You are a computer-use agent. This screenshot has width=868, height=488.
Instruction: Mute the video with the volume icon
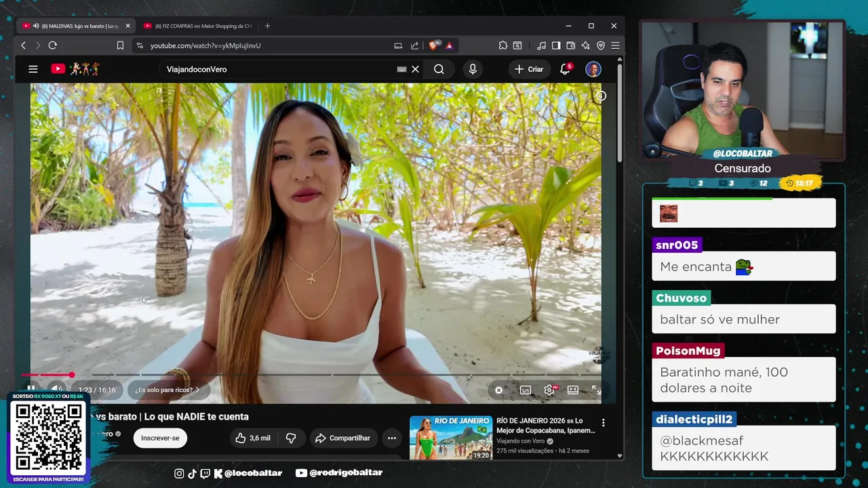point(56,390)
